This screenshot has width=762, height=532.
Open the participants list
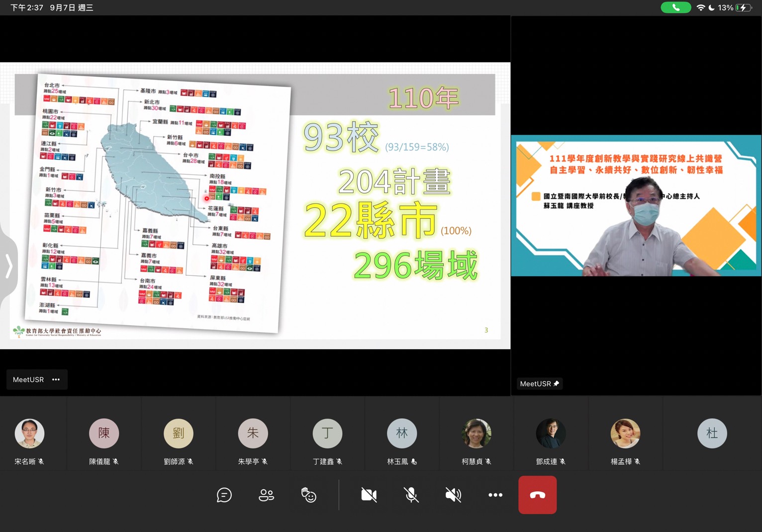coord(266,495)
